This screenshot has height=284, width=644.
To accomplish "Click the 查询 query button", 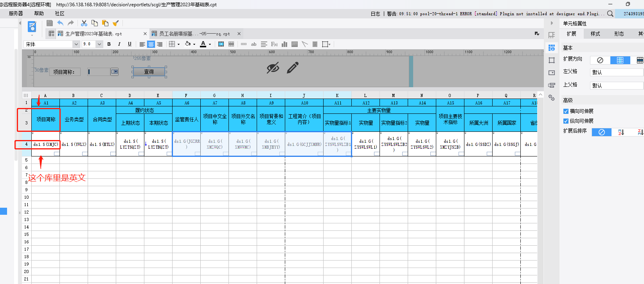I will click(x=149, y=72).
